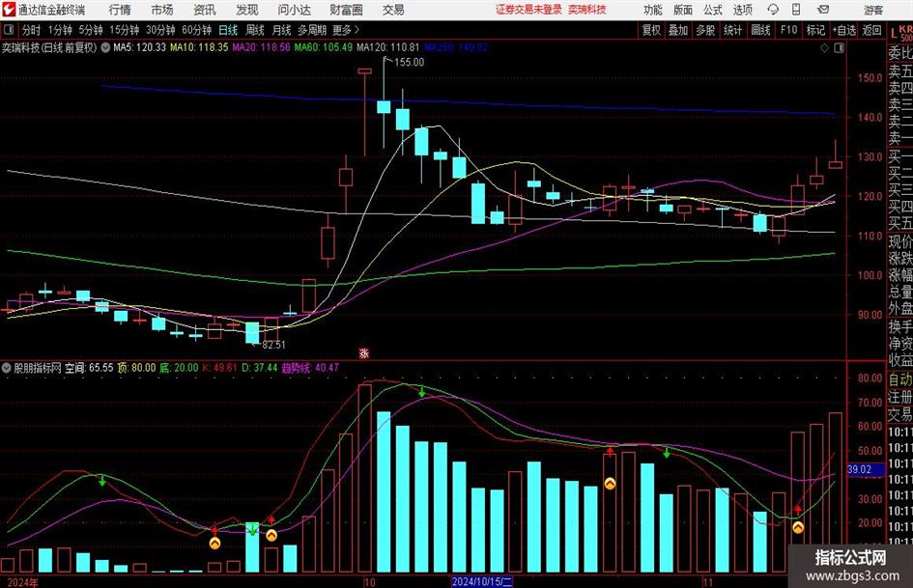
Task: Click 复权 toolbar button
Action: (x=651, y=30)
